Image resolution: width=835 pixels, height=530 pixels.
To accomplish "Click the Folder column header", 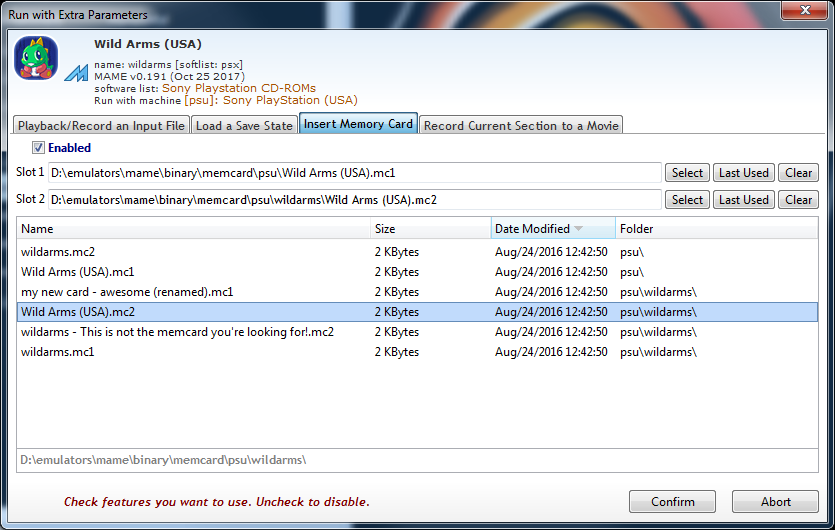I will (x=715, y=229).
